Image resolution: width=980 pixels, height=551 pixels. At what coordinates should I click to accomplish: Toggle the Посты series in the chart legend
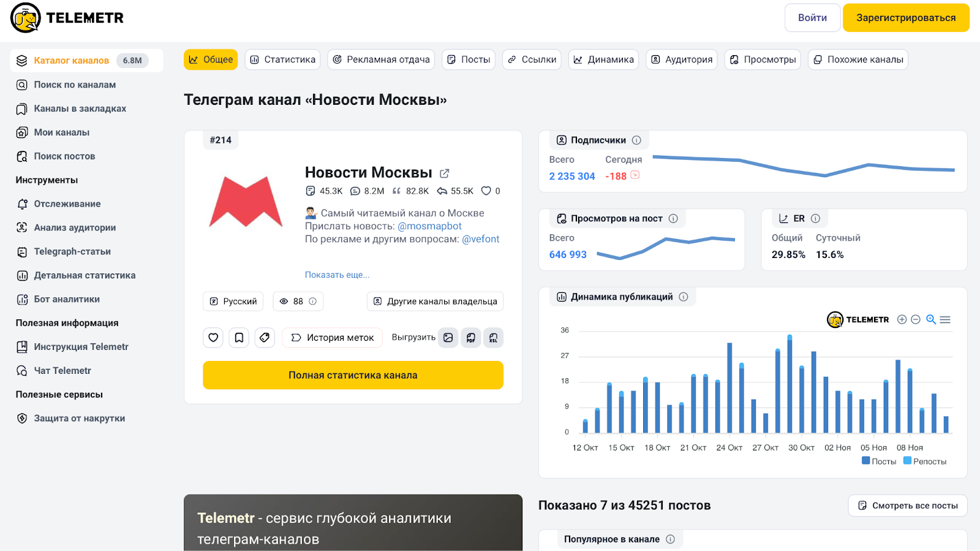click(x=879, y=461)
